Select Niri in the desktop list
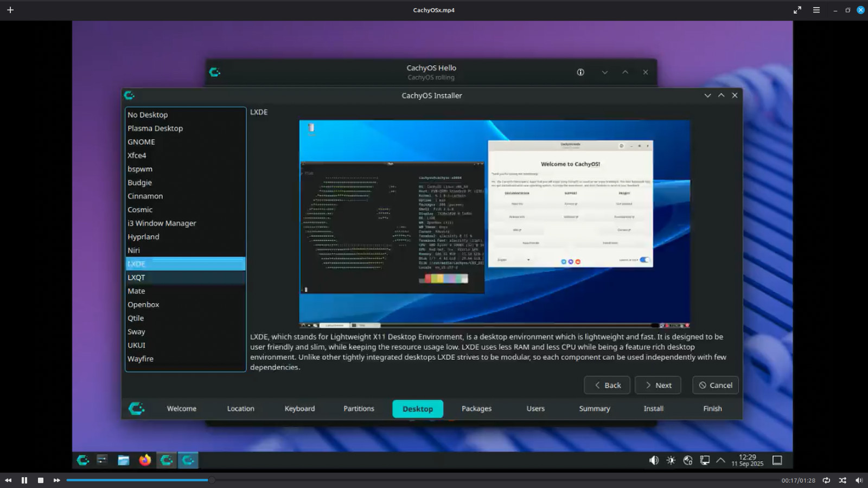Screen dimensions: 868x488 (186, 251)
